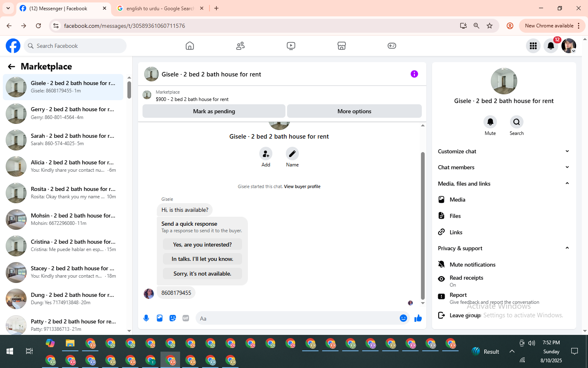Open the Facebook menu grid icon
Viewport: 588px width, 368px height.
click(x=533, y=46)
